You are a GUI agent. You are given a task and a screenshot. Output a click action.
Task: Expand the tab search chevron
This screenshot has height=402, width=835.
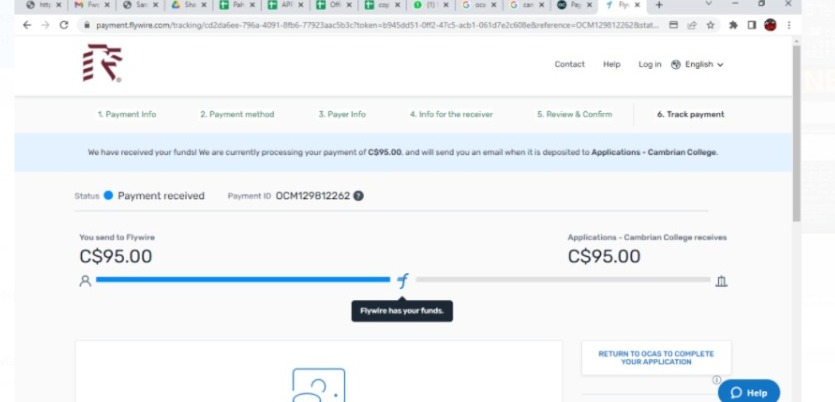(708, 4)
